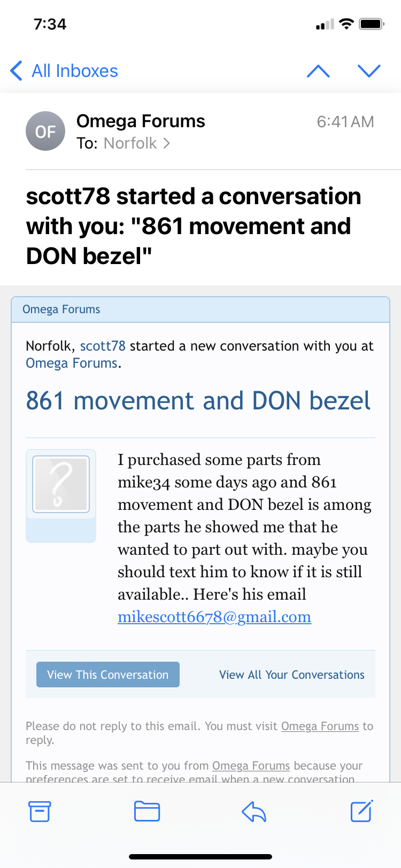Compose a new message with pencil icon

tap(361, 811)
